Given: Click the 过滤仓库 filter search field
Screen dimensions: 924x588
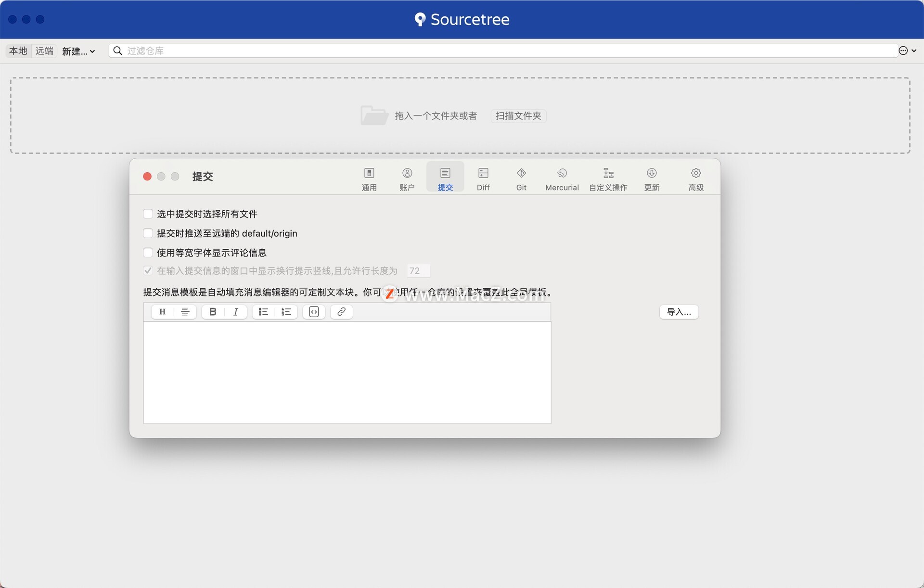Looking at the screenshot, I should pyautogui.click(x=503, y=51).
